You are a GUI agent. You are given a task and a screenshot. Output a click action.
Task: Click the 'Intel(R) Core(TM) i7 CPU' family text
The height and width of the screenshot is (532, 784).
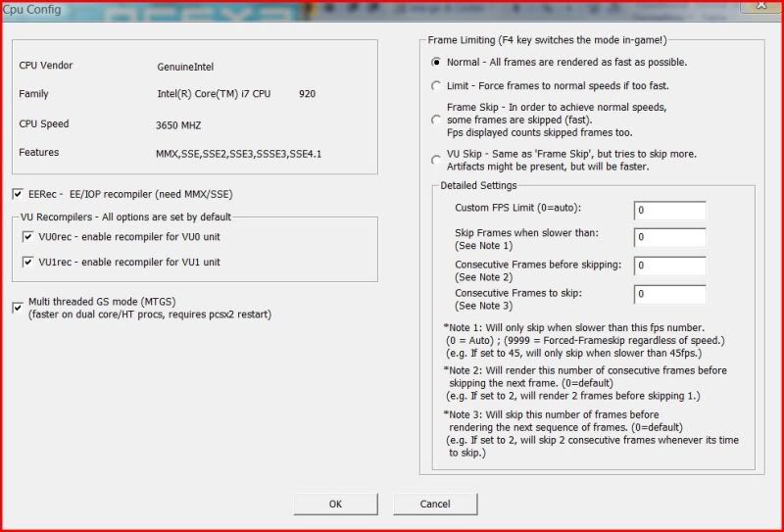click(214, 94)
